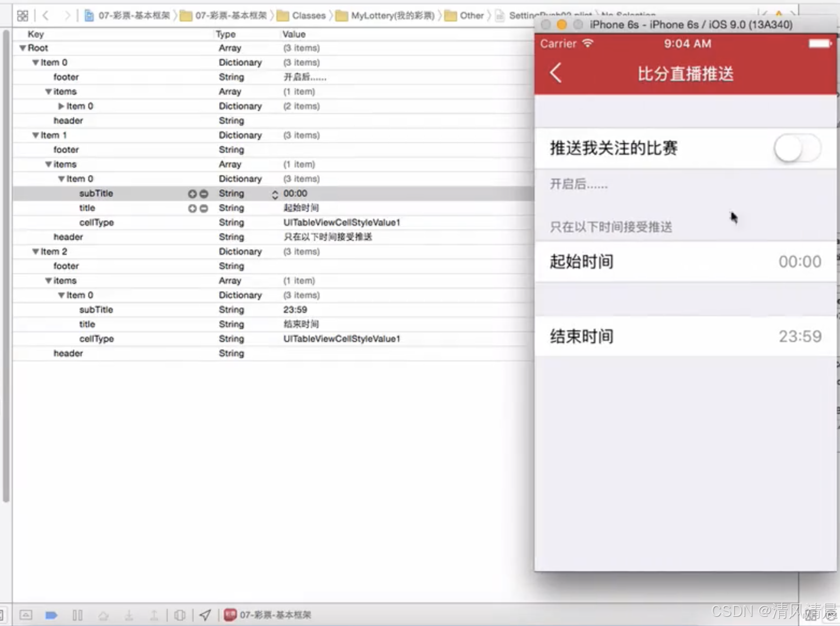Select UITableViewCellStyleValue1 value under Item 1

(x=341, y=222)
